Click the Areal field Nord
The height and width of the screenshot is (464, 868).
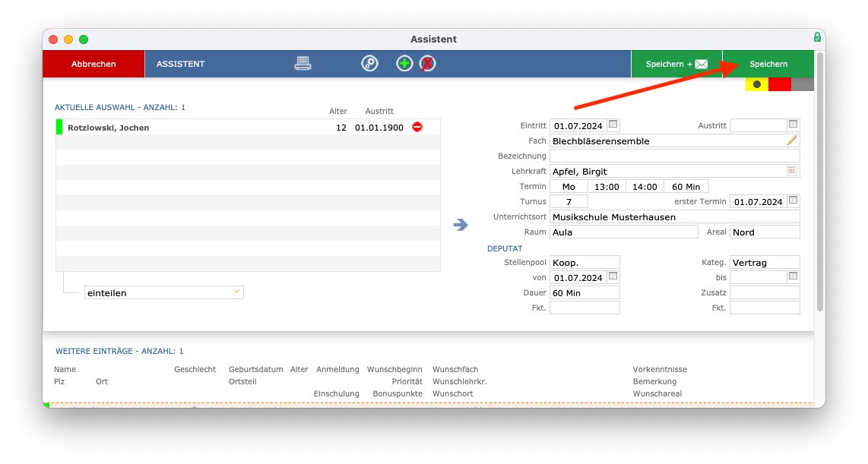point(765,232)
